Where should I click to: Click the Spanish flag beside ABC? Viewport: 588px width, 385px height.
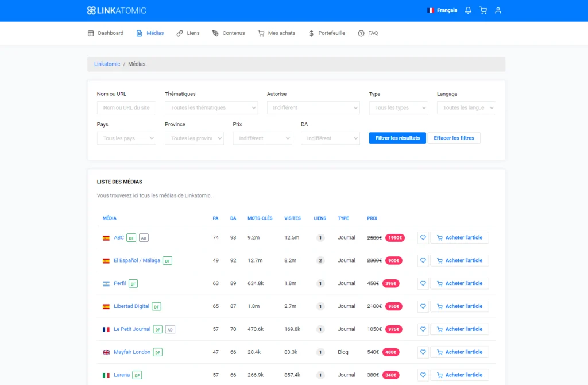(106, 238)
